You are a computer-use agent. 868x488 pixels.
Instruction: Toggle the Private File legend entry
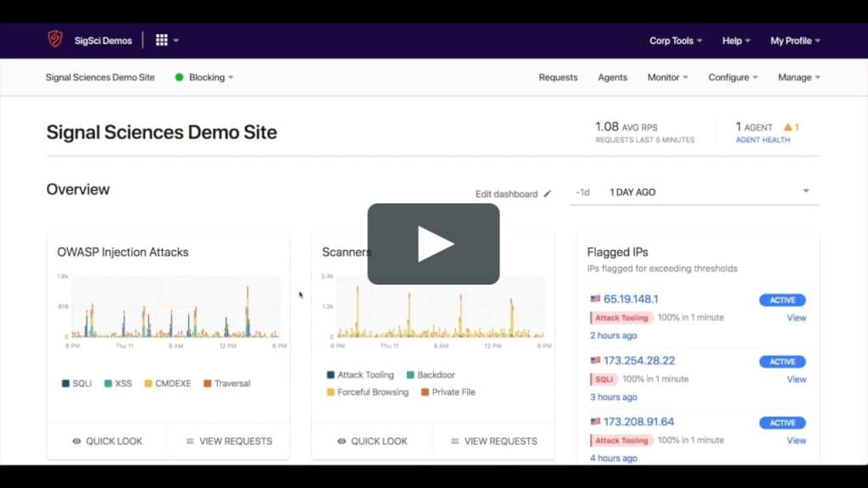point(448,392)
